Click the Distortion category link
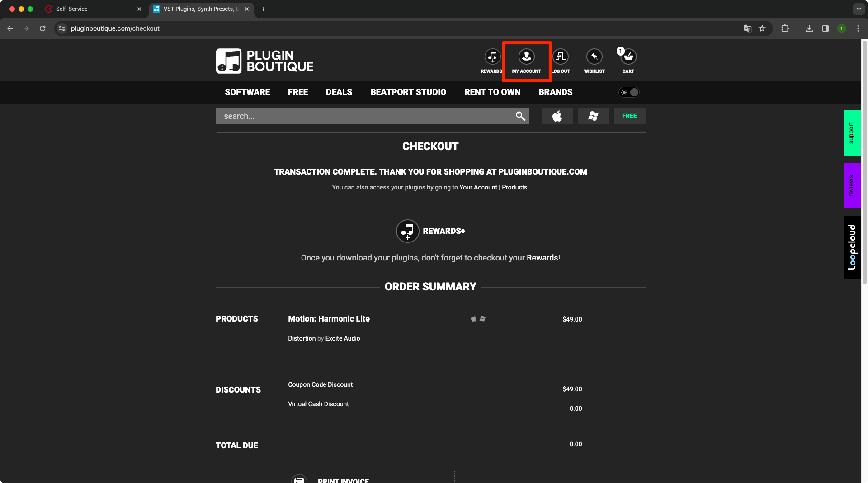This screenshot has height=483, width=868. click(302, 338)
